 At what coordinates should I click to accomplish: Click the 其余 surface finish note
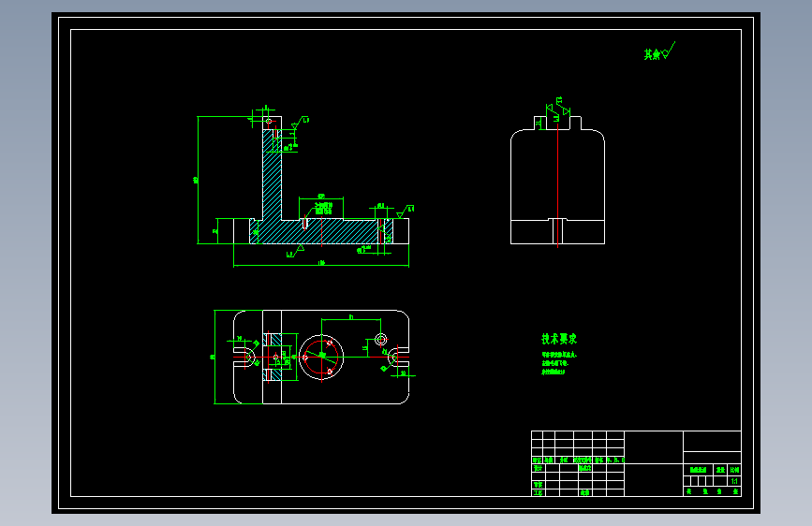(x=659, y=51)
